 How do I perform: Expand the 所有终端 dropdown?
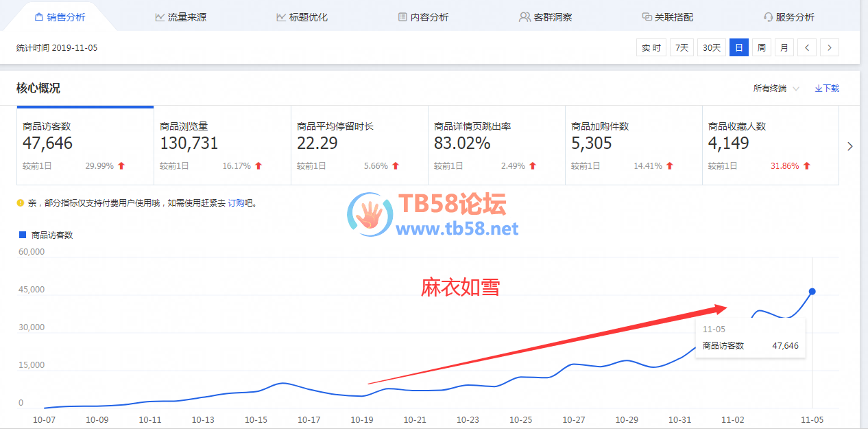tap(776, 89)
